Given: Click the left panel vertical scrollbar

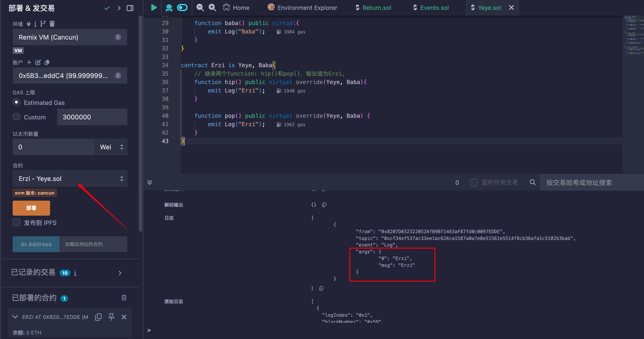Looking at the screenshot, I should point(141,124).
